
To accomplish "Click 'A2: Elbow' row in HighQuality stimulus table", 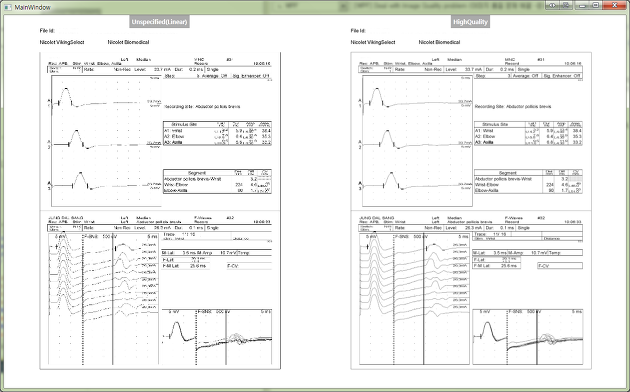I will pos(528,136).
